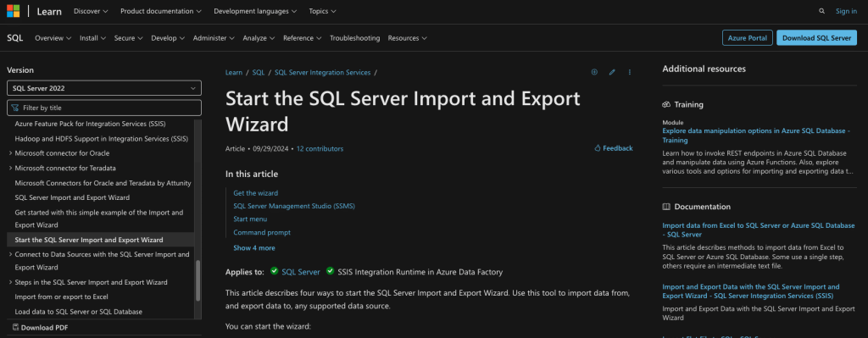Click the Download SQL Server button
868x338 pixels.
tap(816, 37)
